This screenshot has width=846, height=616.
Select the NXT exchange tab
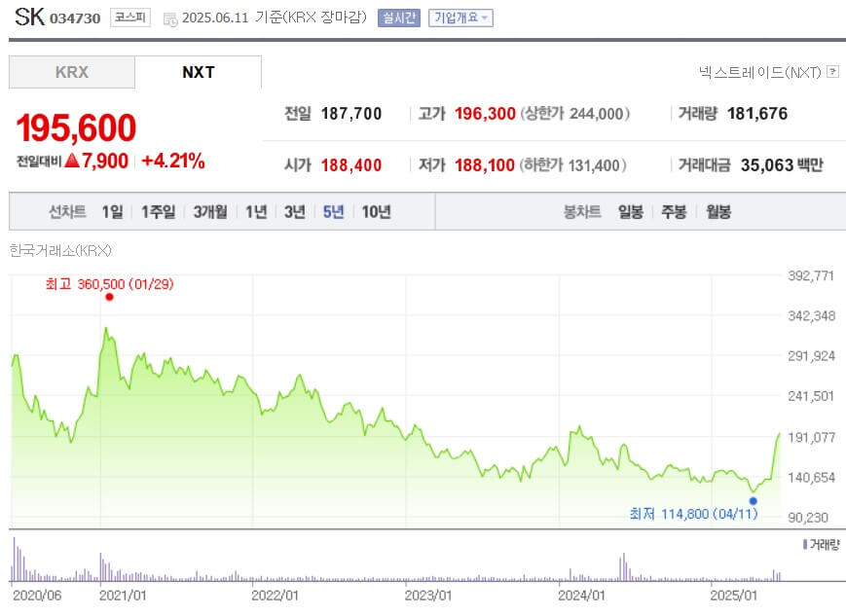[x=199, y=71]
